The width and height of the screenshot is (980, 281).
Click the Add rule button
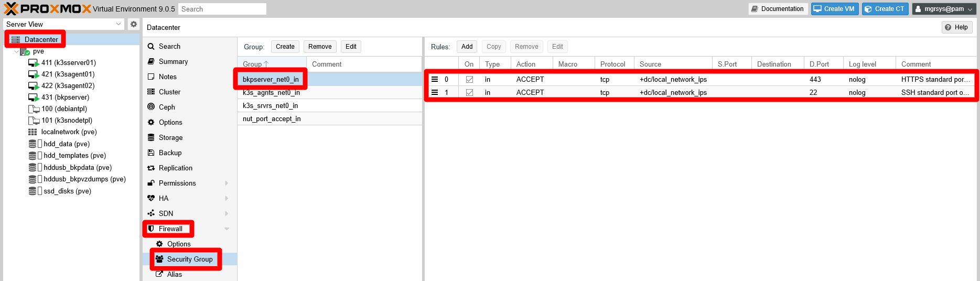coord(467,47)
